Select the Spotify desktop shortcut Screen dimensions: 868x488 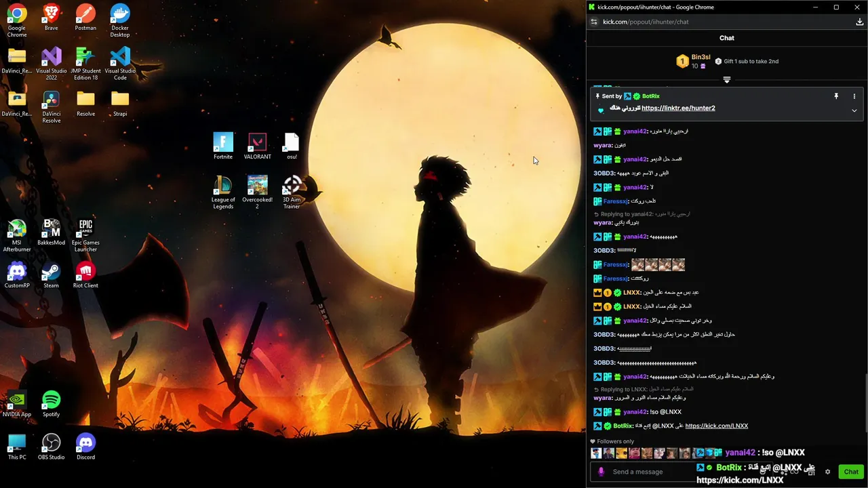pyautogui.click(x=51, y=404)
